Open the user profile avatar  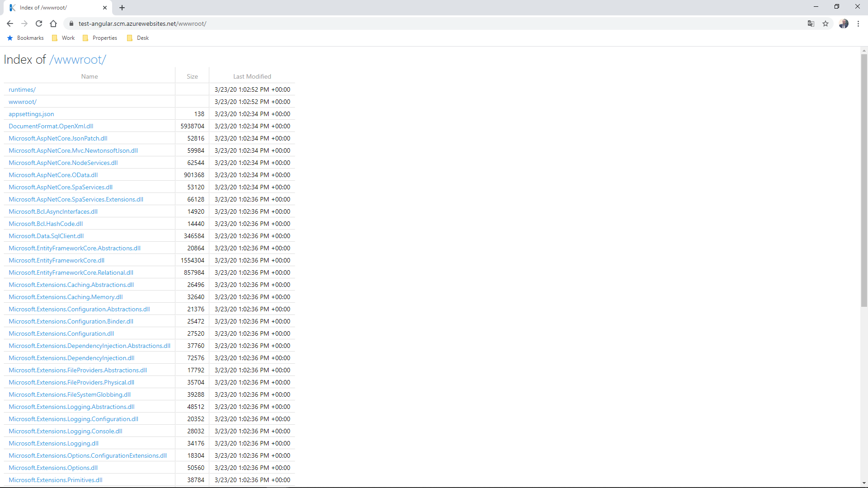tap(844, 23)
